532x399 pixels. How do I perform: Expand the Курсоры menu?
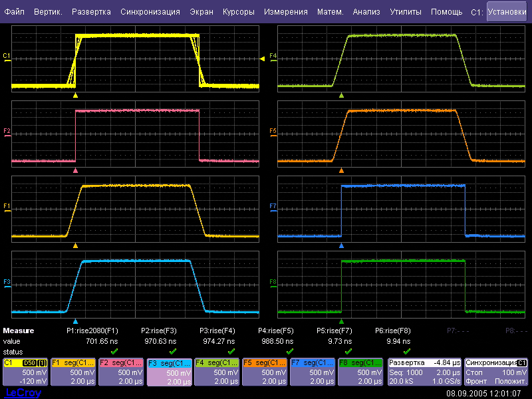click(x=239, y=12)
